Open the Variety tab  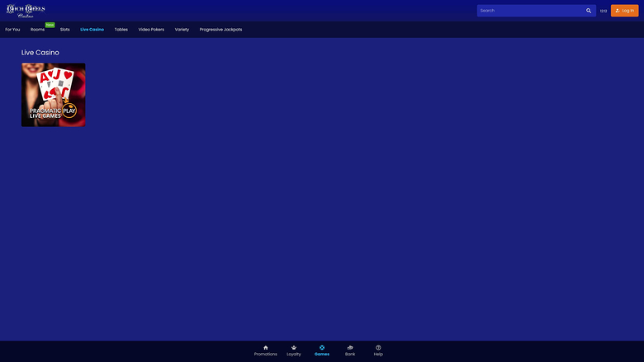182,29
